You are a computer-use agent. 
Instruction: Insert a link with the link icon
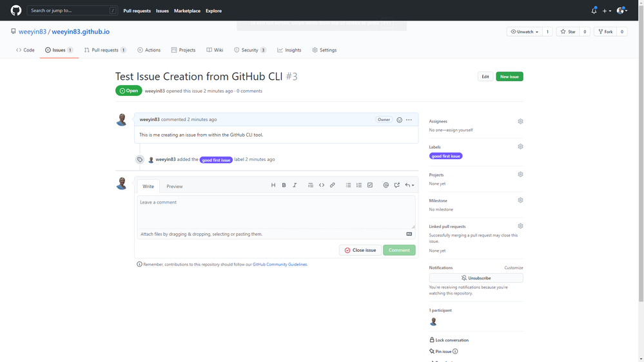[x=332, y=185]
